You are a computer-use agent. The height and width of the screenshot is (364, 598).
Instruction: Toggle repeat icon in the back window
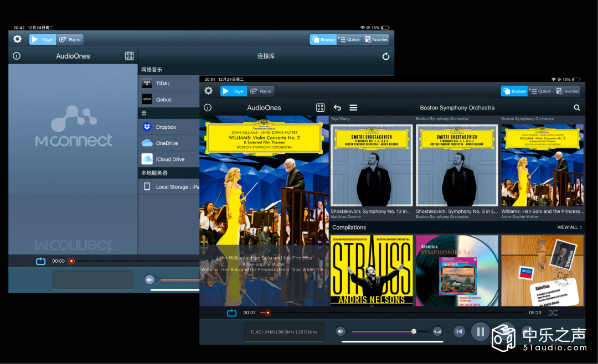pyautogui.click(x=41, y=261)
